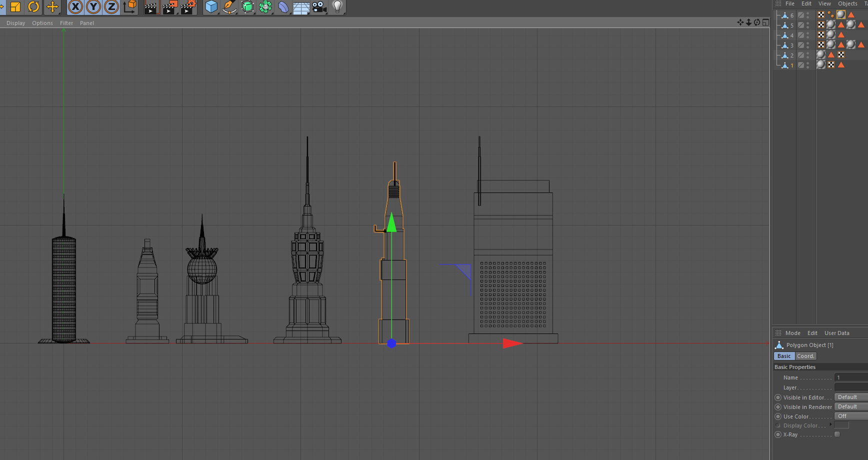Image resolution: width=868 pixels, height=460 pixels.
Task: Click Render to Picture Viewer icon
Action: (170, 7)
